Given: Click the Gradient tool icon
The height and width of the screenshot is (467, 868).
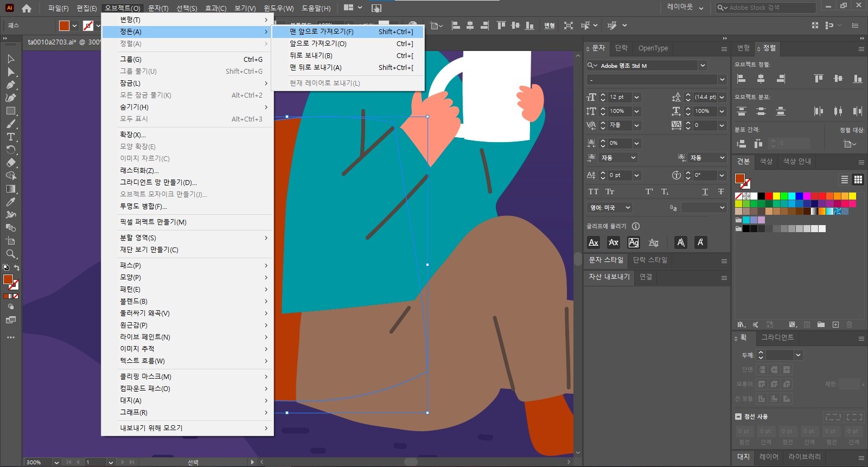Looking at the screenshot, I should tap(11, 189).
